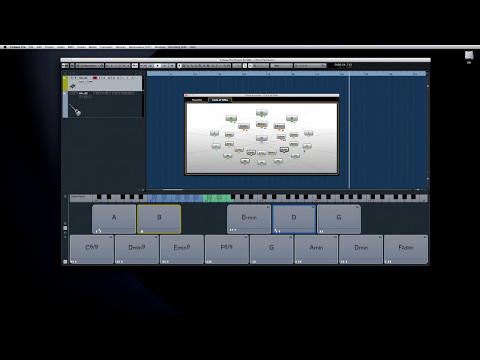
Task: Trigger the G pad next to D pad
Action: coord(339,219)
